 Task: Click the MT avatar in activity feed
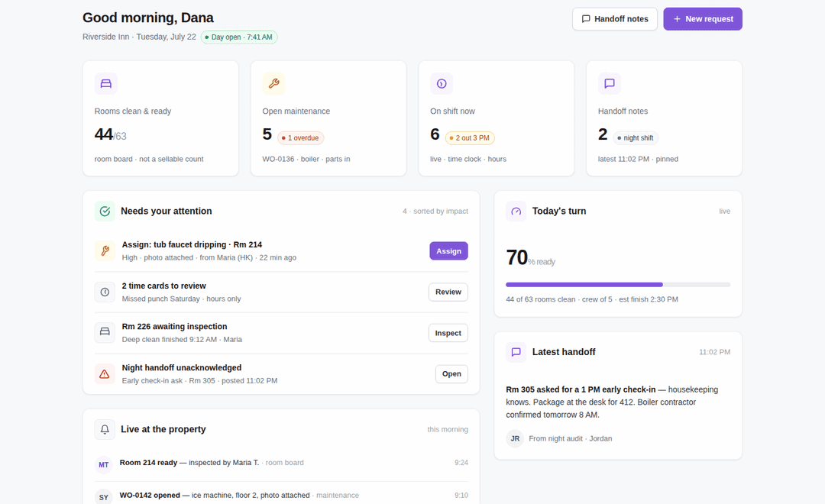104,464
